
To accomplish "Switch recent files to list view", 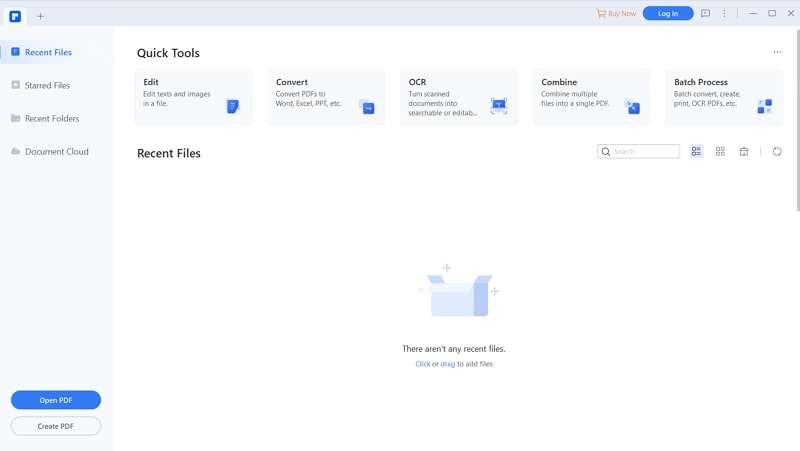I will click(696, 152).
